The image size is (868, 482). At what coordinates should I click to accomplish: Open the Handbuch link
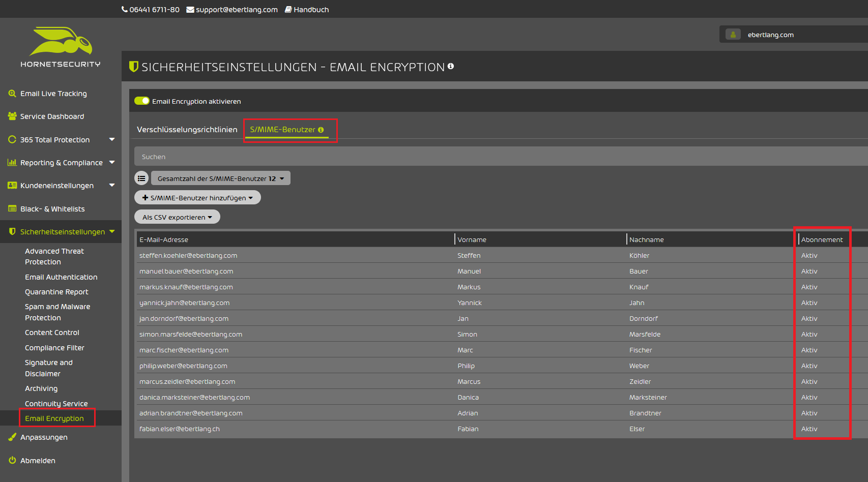(311, 10)
